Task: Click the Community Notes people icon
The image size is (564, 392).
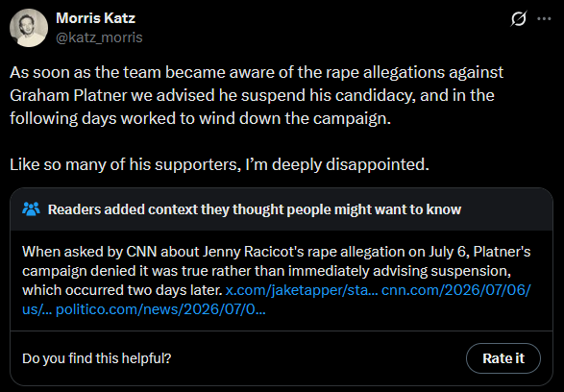Action: point(32,208)
